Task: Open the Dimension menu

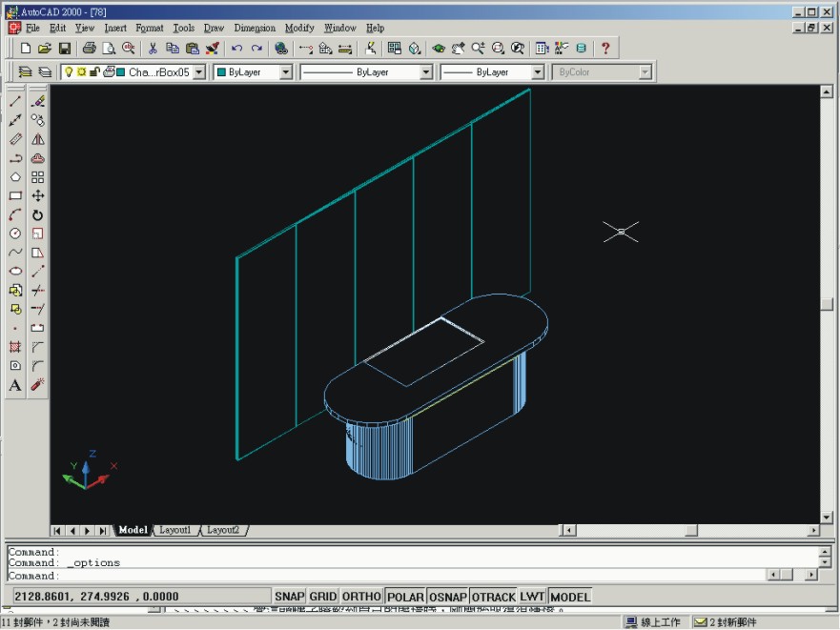Action: tap(255, 29)
